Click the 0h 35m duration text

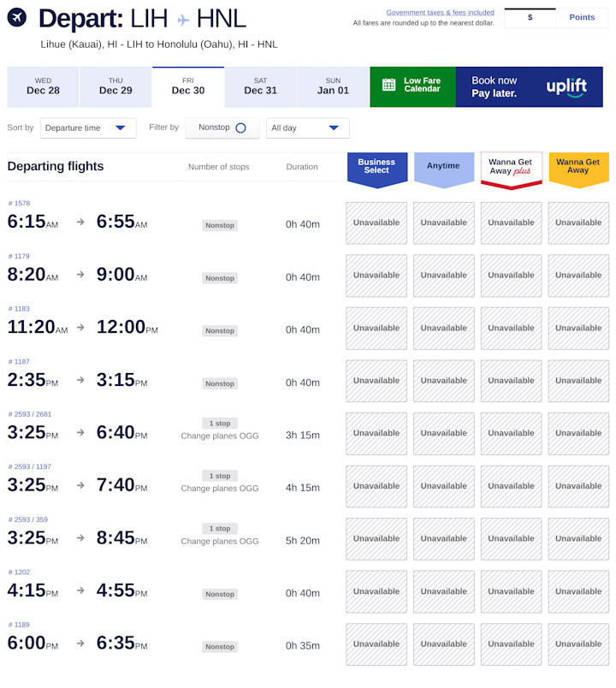coord(303,646)
